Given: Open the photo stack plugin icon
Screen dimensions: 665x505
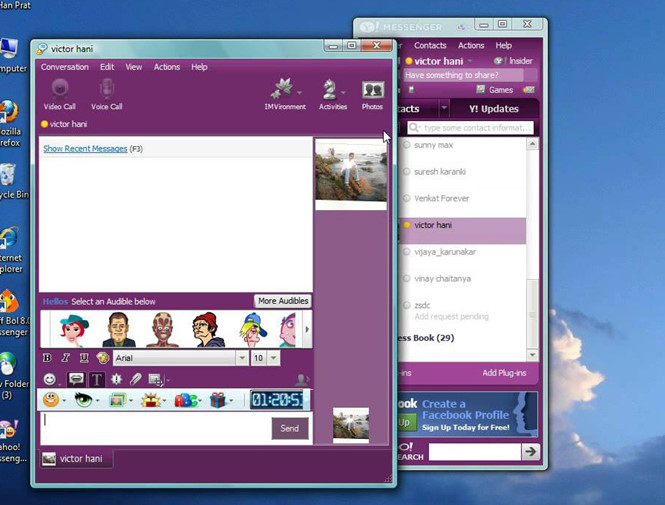Looking at the screenshot, I should 117,399.
